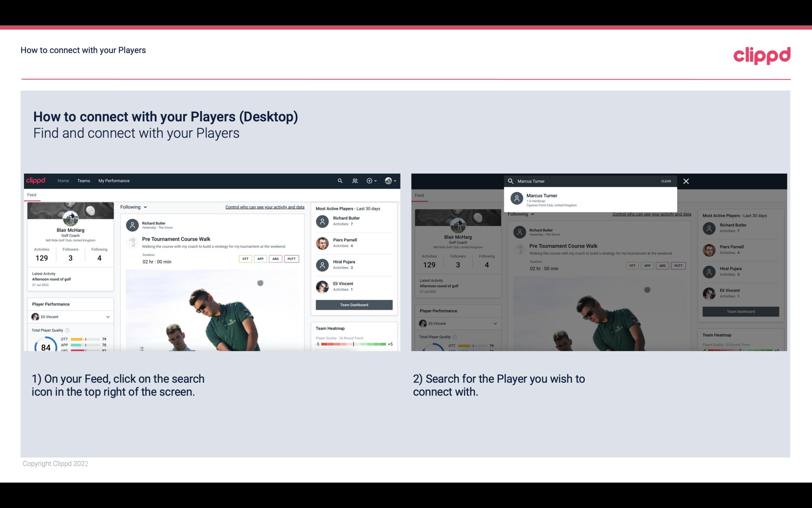
Task: Click My Performance navigation tab
Action: [114, 181]
